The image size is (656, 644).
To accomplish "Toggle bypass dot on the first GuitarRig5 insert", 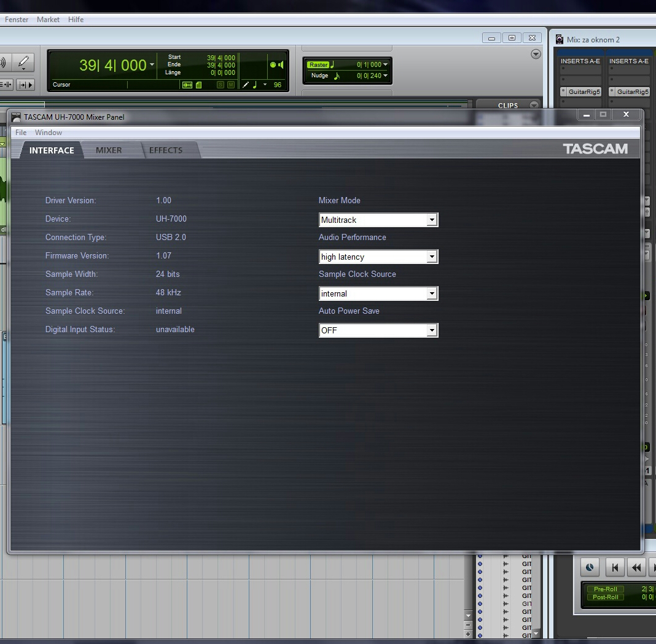I will 563,91.
